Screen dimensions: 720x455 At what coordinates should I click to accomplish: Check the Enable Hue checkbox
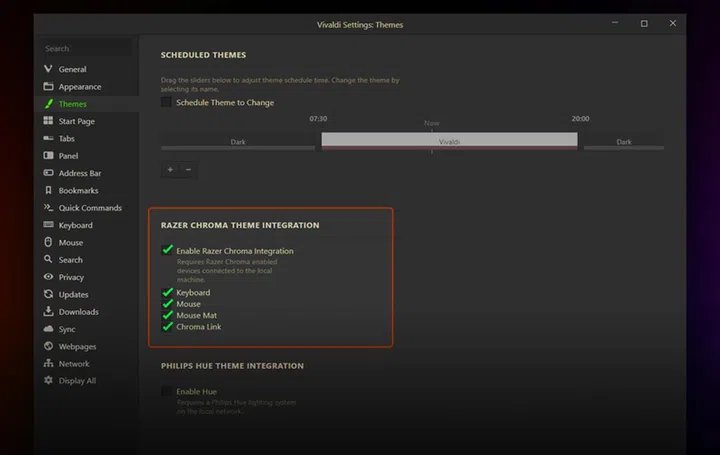coord(166,391)
